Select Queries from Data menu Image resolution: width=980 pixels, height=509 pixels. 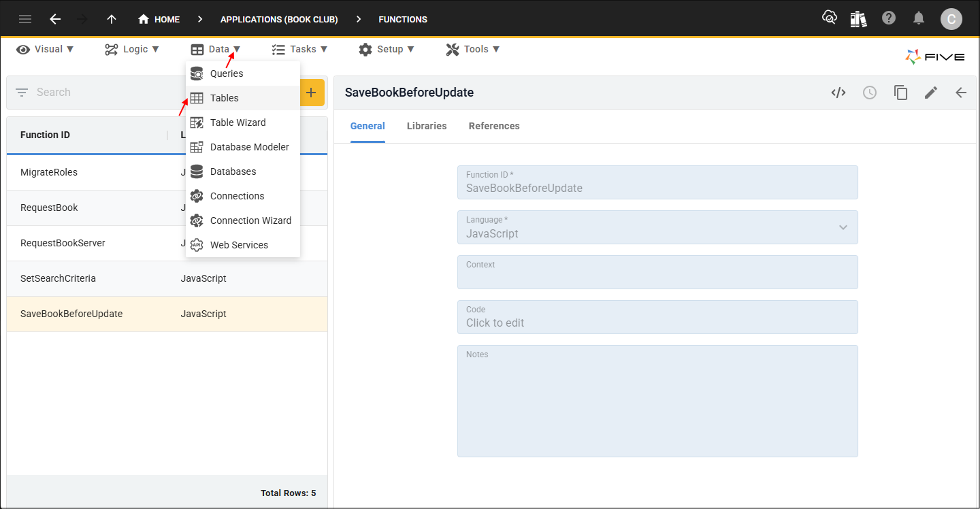pyautogui.click(x=243, y=73)
